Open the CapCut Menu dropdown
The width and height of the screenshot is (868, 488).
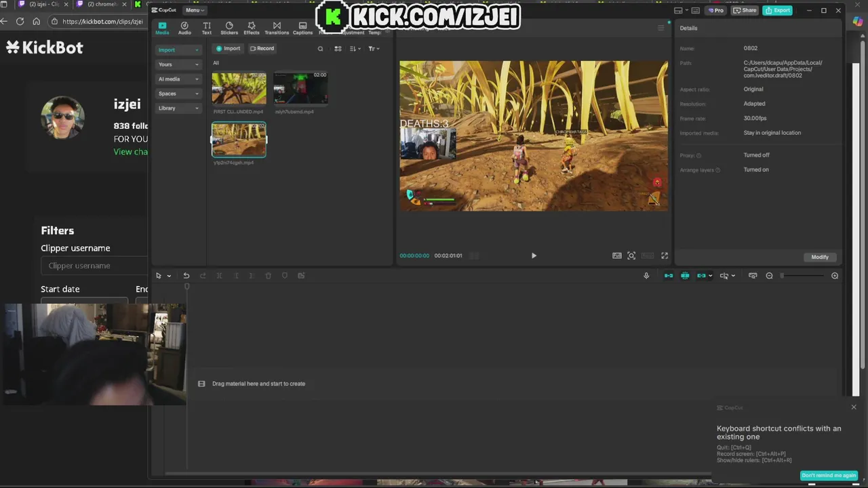(195, 10)
